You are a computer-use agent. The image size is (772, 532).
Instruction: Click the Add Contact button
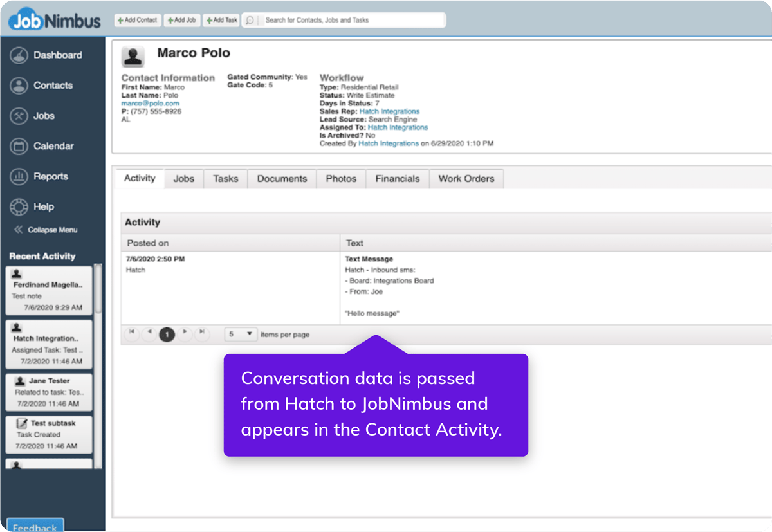click(137, 20)
